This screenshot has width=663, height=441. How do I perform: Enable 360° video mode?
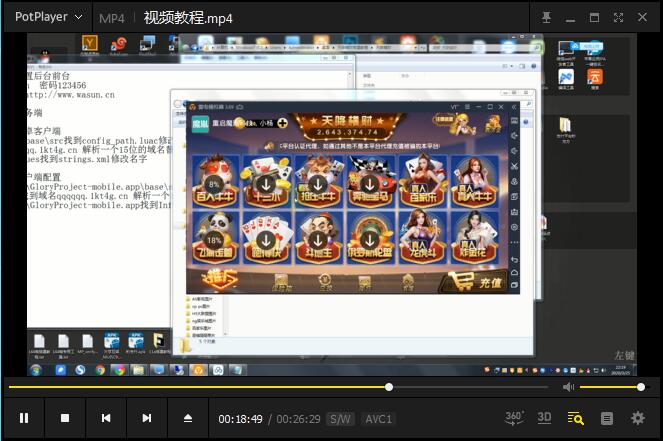click(x=514, y=418)
